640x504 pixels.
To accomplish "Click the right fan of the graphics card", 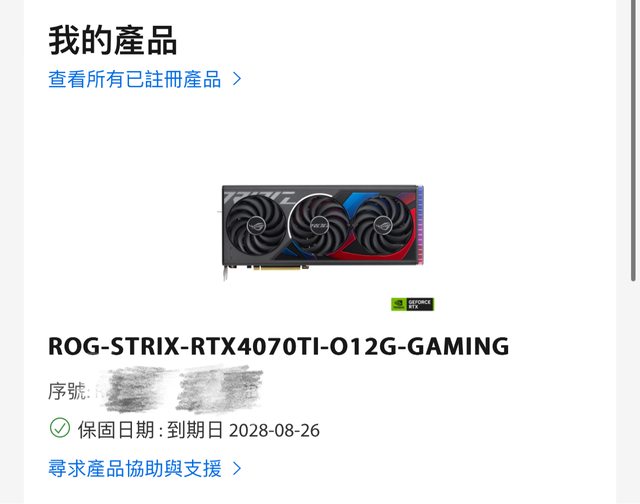I will (x=383, y=224).
